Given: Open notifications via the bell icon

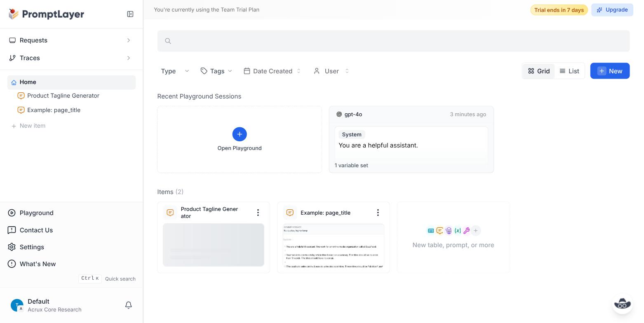Looking at the screenshot, I should pos(129,305).
